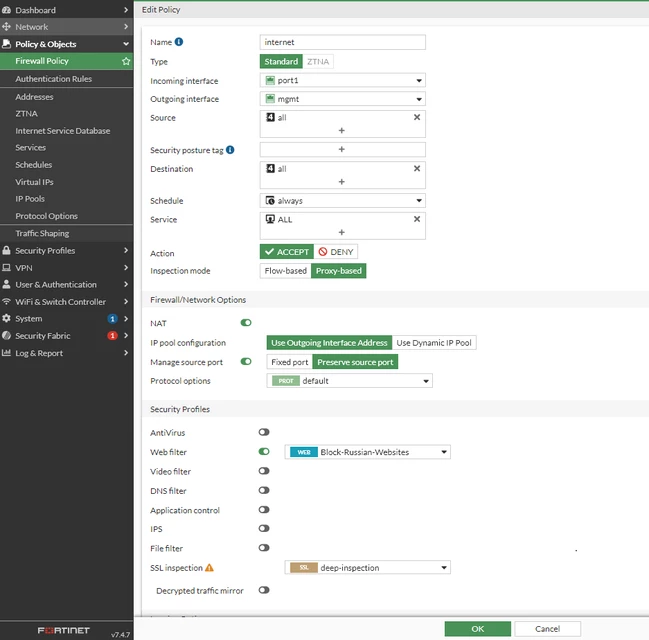
Task: Open the Web filter profile dropdown
Action: pyautogui.click(x=367, y=452)
